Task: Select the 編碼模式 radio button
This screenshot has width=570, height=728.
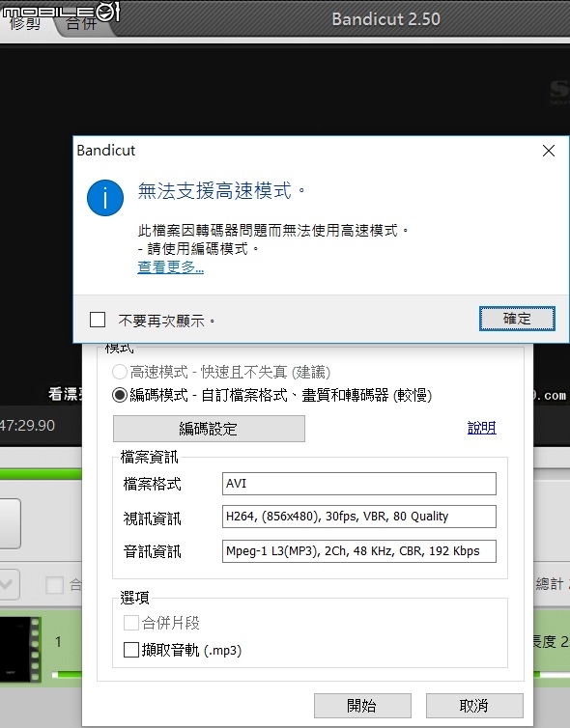Action: (120, 395)
